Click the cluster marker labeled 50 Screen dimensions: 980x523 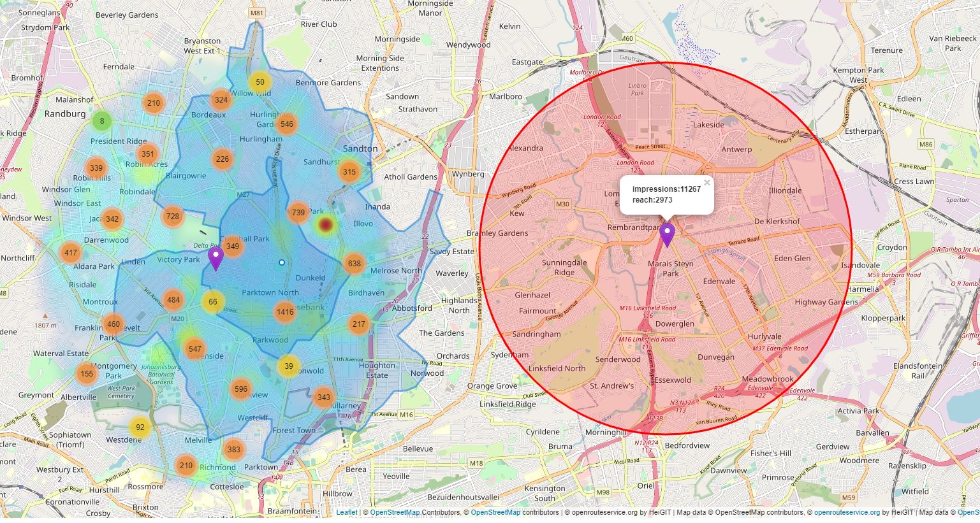coord(260,82)
